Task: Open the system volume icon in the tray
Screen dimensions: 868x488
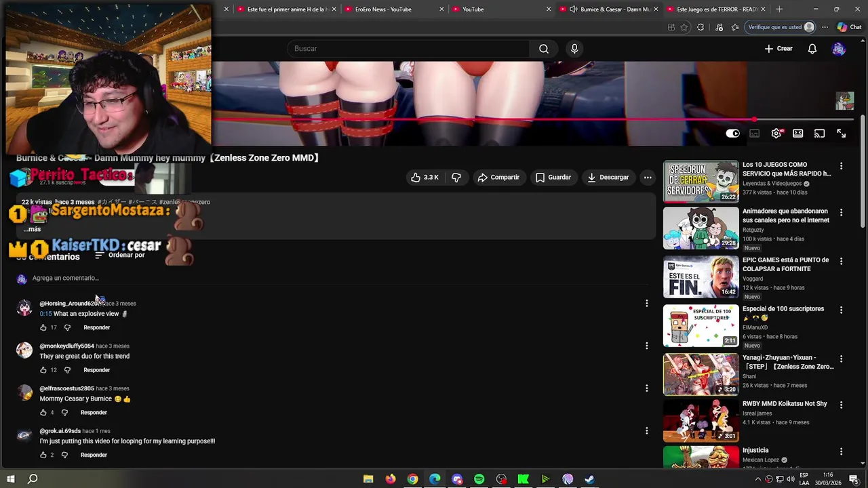Action: [x=791, y=479]
